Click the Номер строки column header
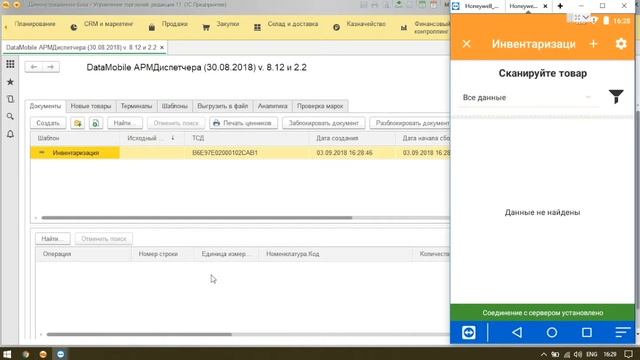This screenshot has width=640, height=360. point(163,254)
